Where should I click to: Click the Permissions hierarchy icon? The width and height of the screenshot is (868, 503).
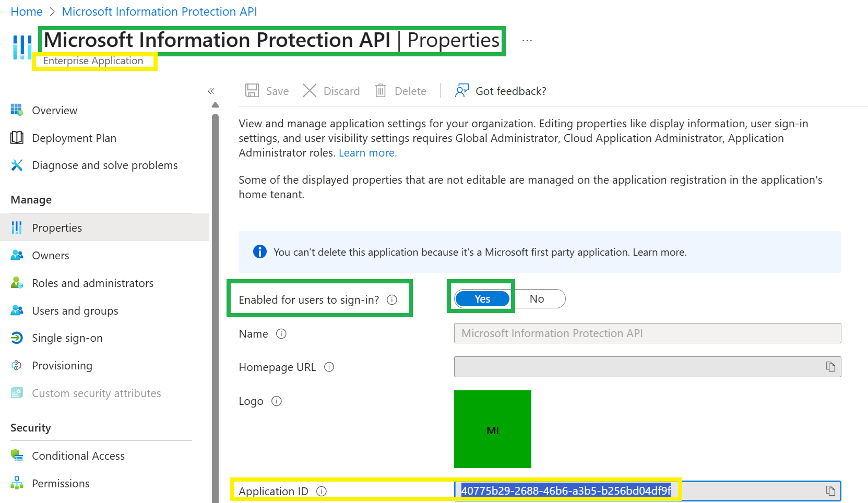click(x=17, y=483)
